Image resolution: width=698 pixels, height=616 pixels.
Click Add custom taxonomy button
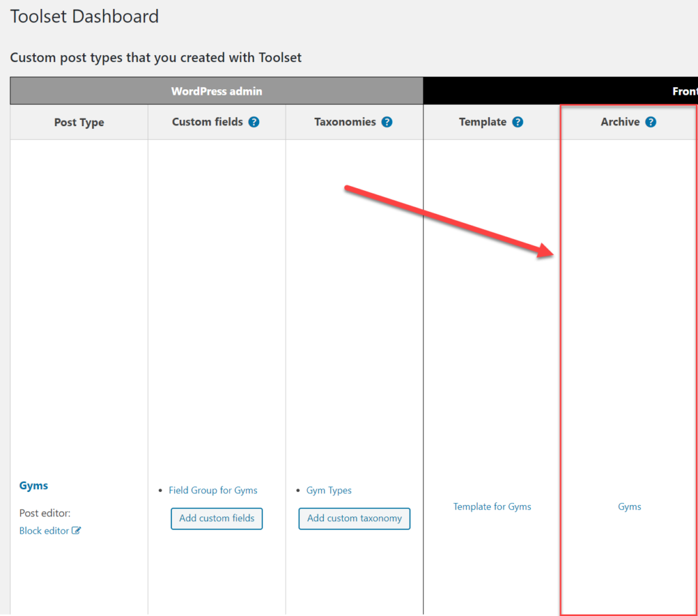pyautogui.click(x=354, y=519)
